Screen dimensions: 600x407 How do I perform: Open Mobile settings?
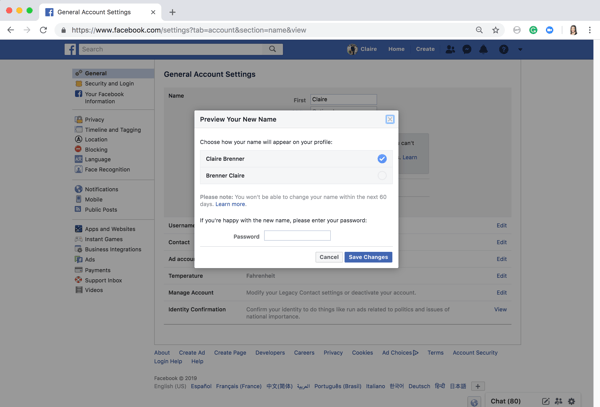93,199
